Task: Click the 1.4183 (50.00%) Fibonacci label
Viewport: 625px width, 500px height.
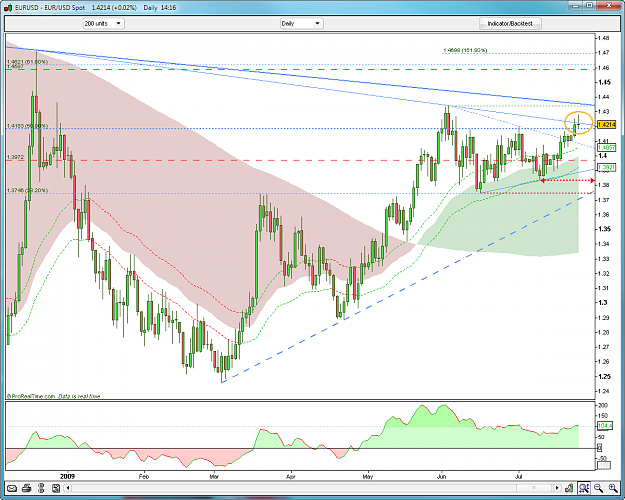Action: (27, 126)
